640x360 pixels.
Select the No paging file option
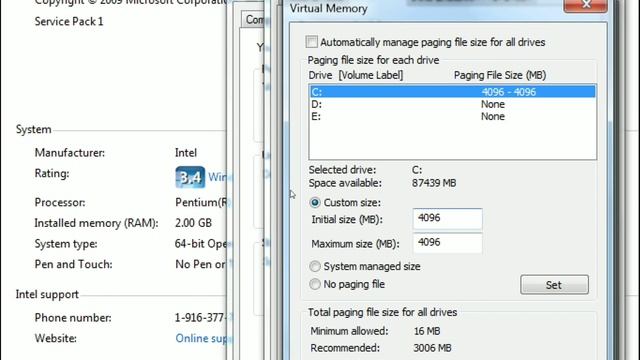pos(315,284)
